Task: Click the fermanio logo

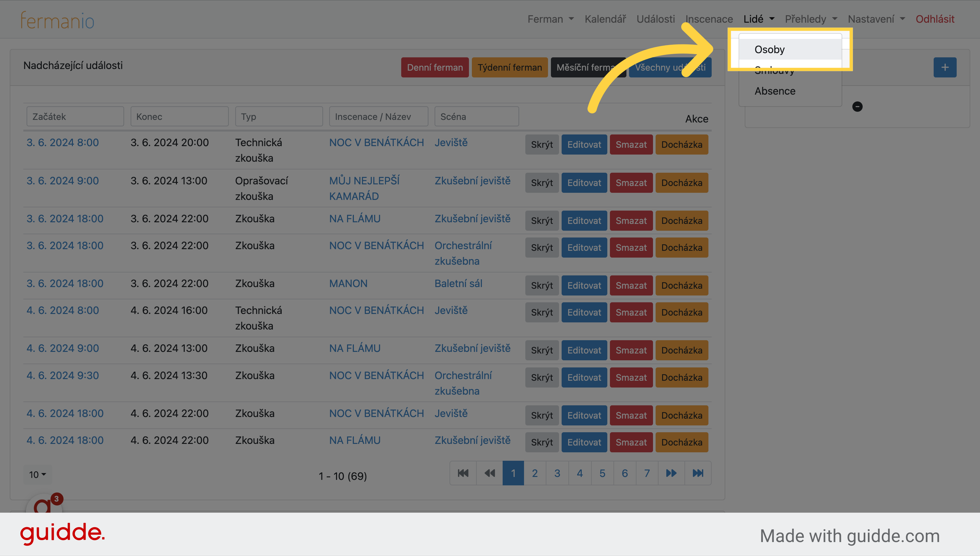Action: pos(57,20)
